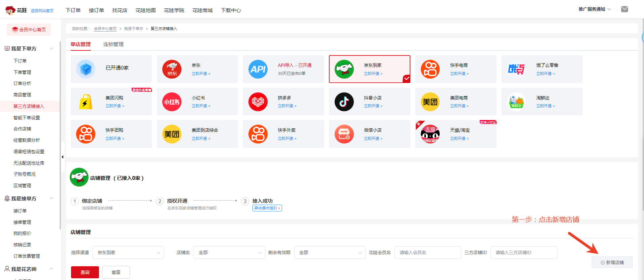Click the Tmall/Taobao cat icon

click(x=430, y=134)
